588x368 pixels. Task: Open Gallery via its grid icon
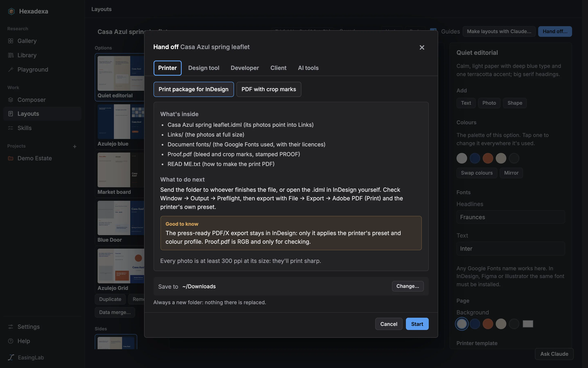click(x=10, y=41)
